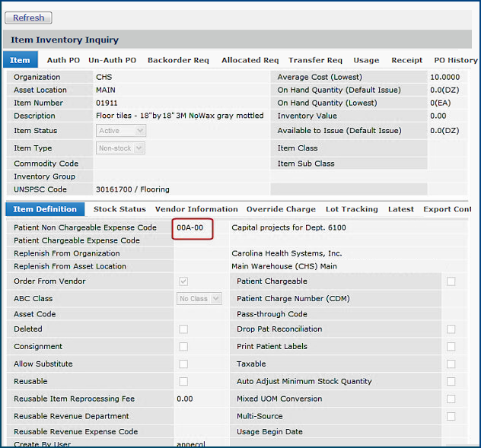Expand the Item Type dropdown

[121, 148]
